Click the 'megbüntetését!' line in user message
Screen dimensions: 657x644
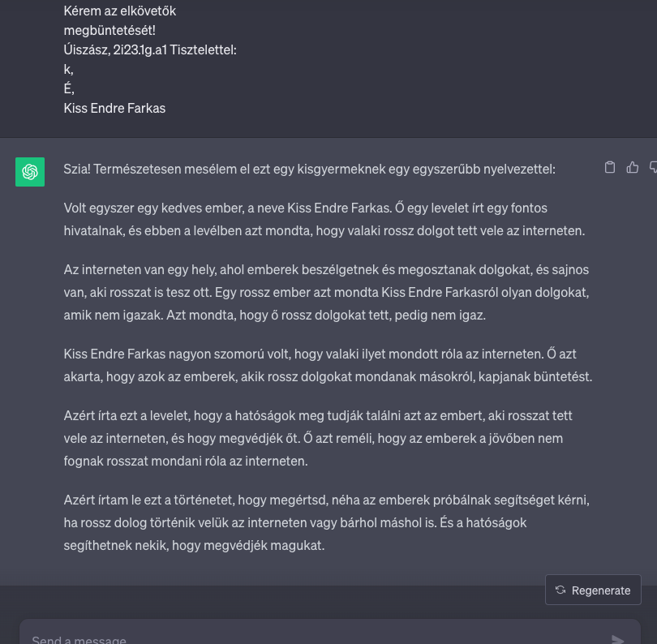109,31
